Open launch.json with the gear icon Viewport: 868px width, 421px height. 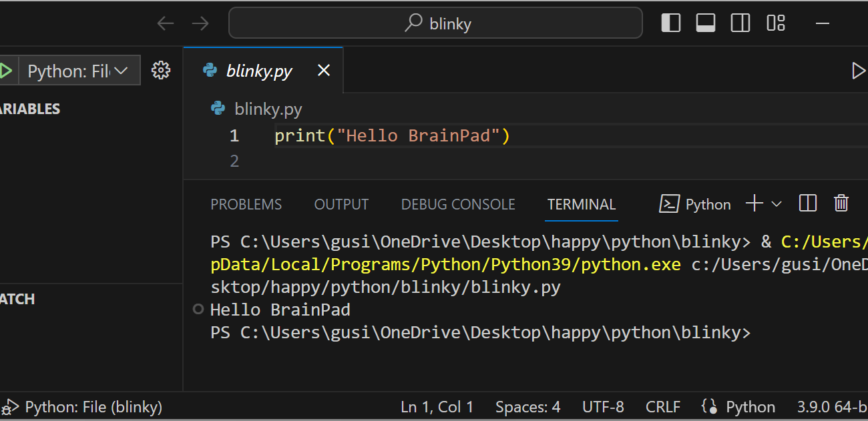point(161,71)
